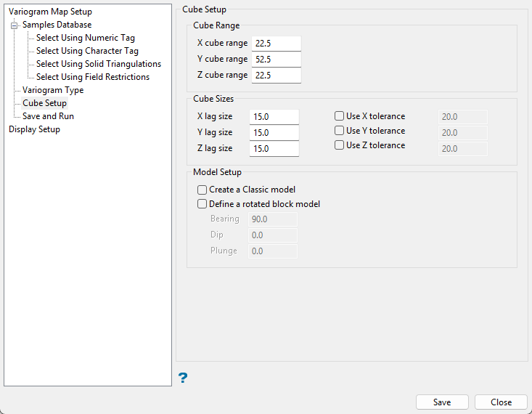The width and height of the screenshot is (532, 414).
Task: Select the Variogram Map Setup root item
Action: click(50, 12)
